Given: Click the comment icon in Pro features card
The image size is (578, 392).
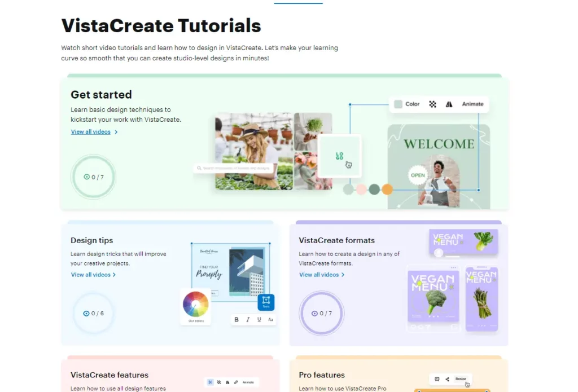Looking at the screenshot, I should pos(437,379).
